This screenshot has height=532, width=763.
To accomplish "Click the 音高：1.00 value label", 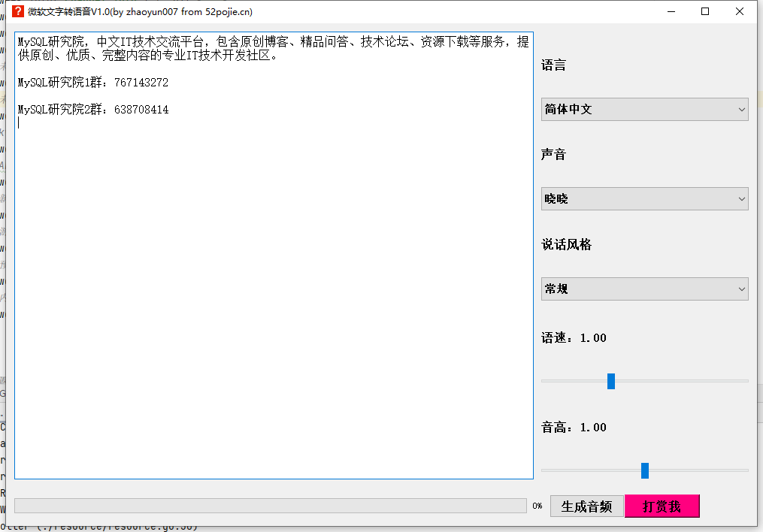I will pos(574,428).
